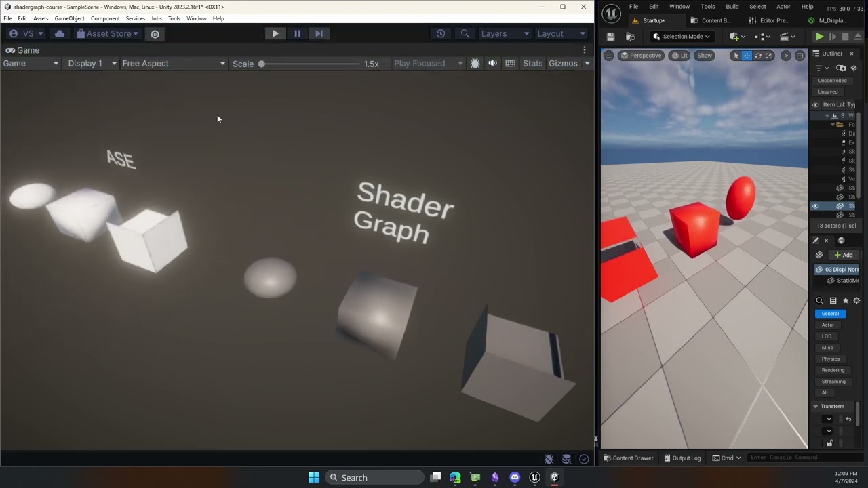Viewport: 868px width, 488px height.
Task: Click Unreal Lit view mode button
Action: click(x=679, y=56)
